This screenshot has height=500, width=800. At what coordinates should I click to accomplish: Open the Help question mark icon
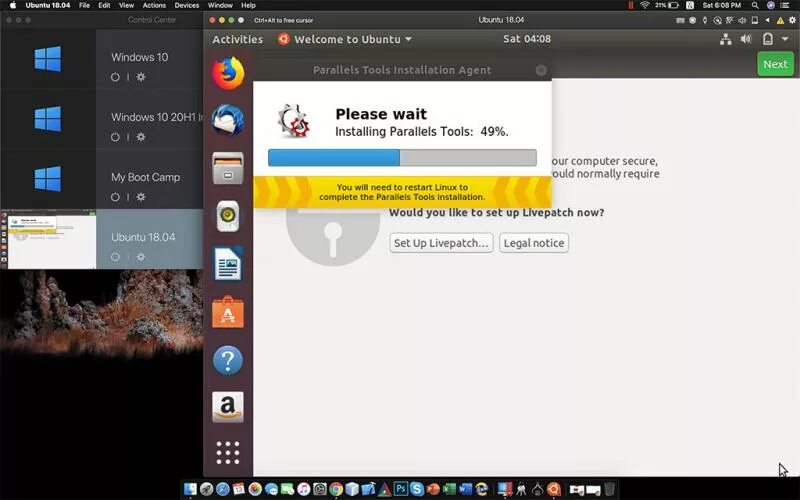click(x=228, y=360)
